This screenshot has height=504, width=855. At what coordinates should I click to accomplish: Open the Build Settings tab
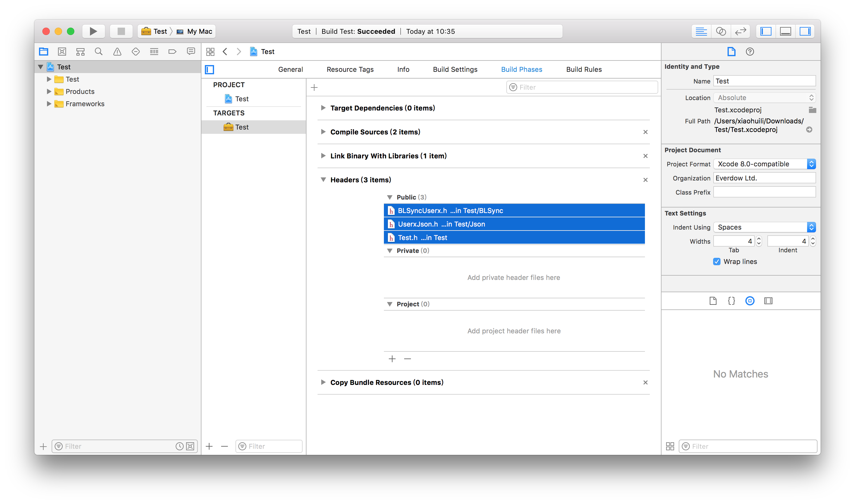pos(455,70)
